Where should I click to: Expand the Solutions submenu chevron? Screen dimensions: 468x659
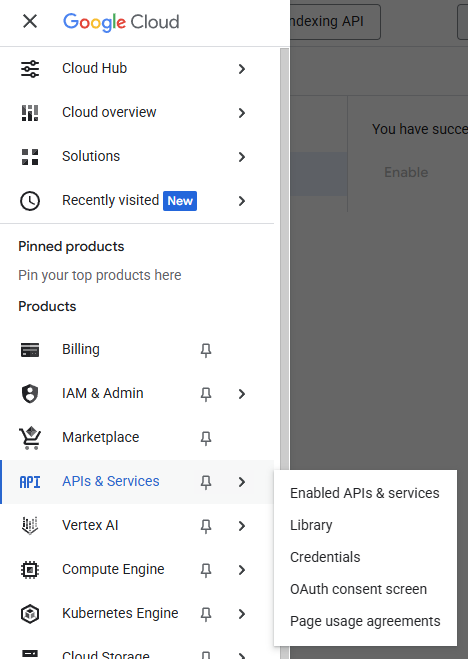tap(242, 157)
